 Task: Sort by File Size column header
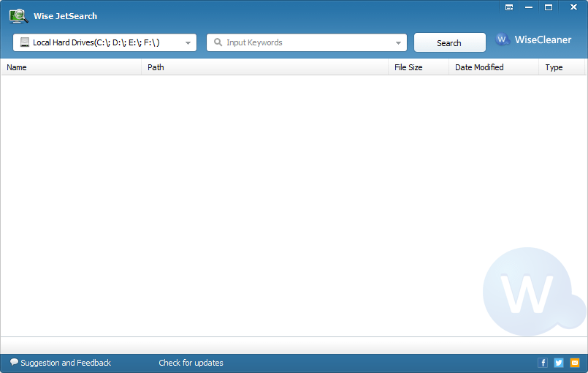pos(418,67)
